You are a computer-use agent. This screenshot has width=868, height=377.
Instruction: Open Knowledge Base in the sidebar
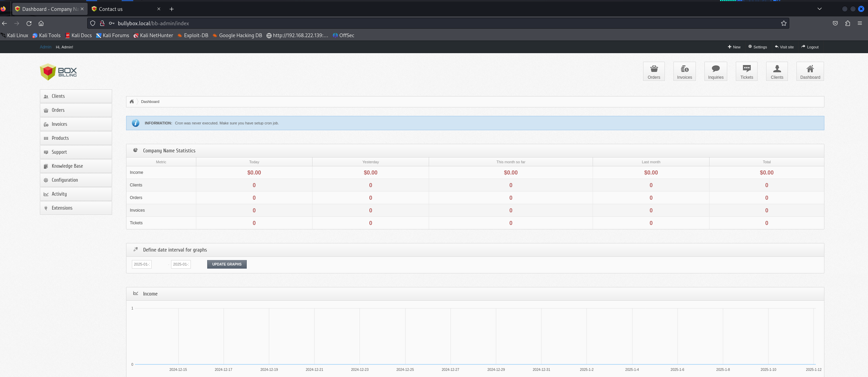point(76,166)
